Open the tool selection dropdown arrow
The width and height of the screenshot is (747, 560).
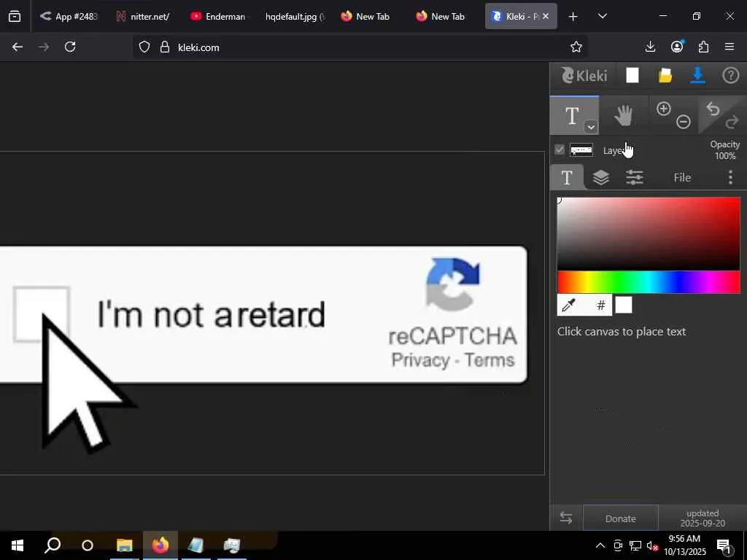[591, 127]
